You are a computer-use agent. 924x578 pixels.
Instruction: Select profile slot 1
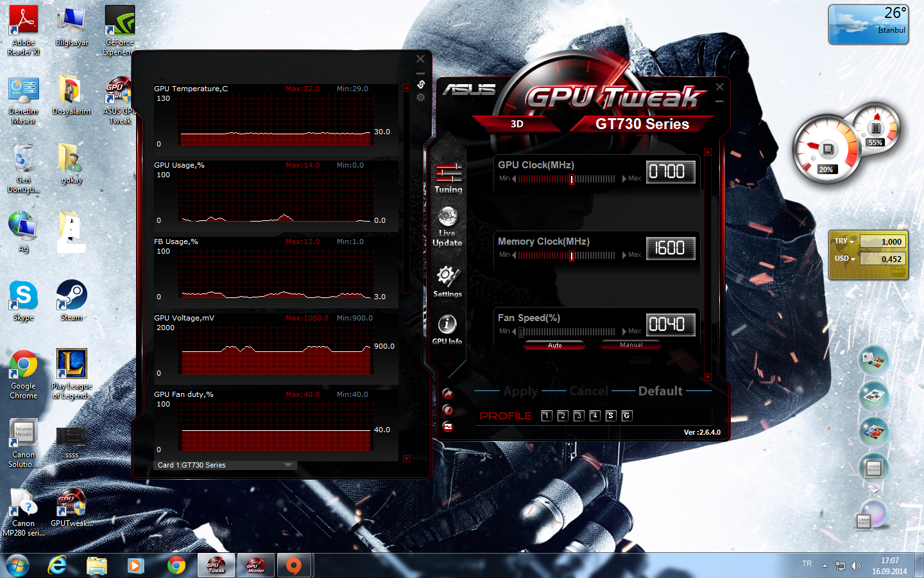point(547,416)
